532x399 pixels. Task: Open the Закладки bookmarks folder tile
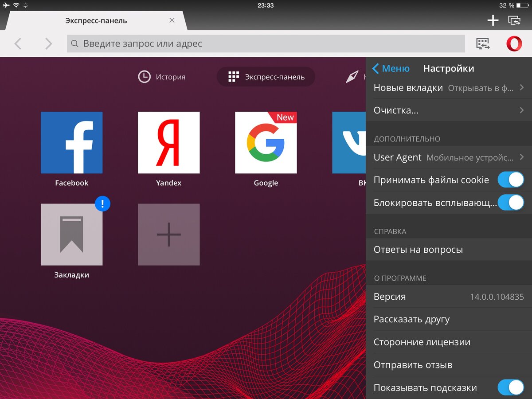pos(71,235)
